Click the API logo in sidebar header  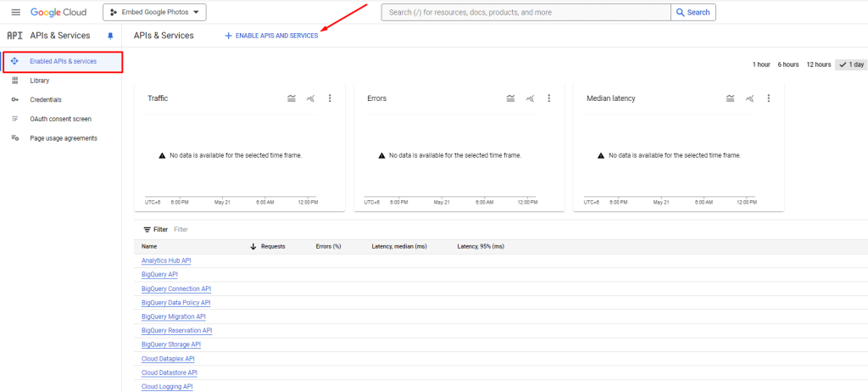click(14, 36)
